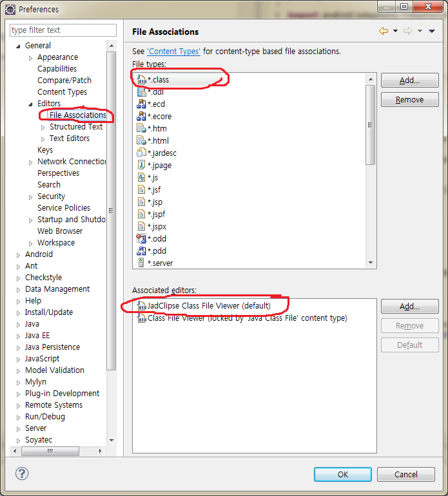
Task: Select Keys preference page
Action: pos(45,149)
